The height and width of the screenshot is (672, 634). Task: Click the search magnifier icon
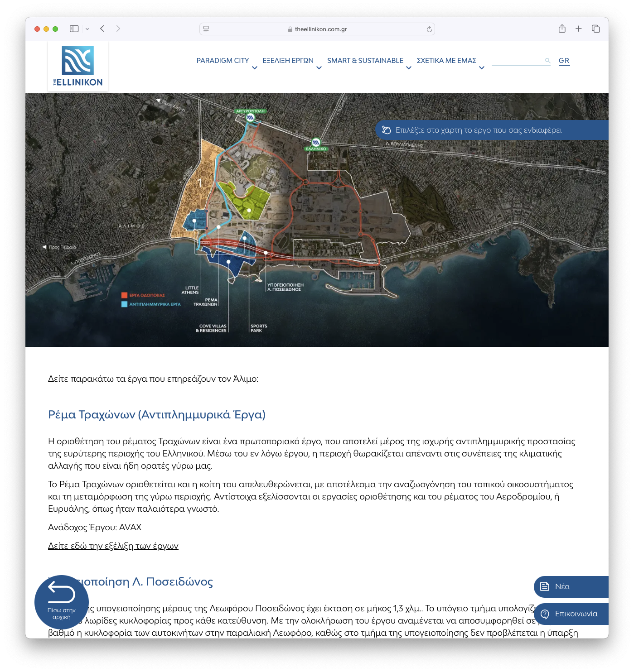pyautogui.click(x=547, y=61)
